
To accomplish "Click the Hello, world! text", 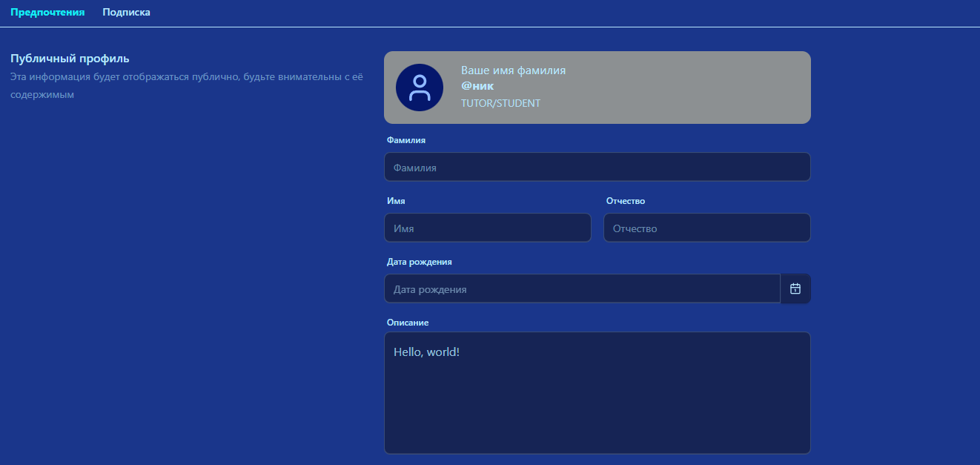I will [x=426, y=352].
